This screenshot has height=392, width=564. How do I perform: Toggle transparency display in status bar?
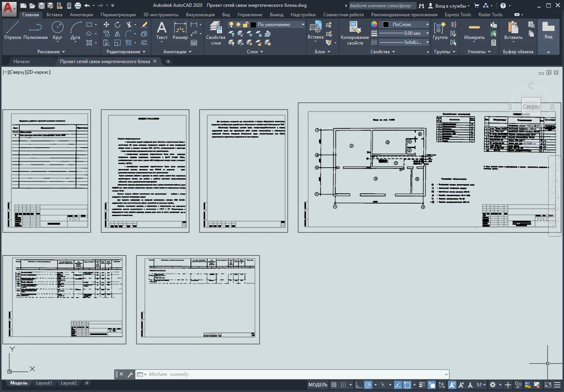click(432, 385)
